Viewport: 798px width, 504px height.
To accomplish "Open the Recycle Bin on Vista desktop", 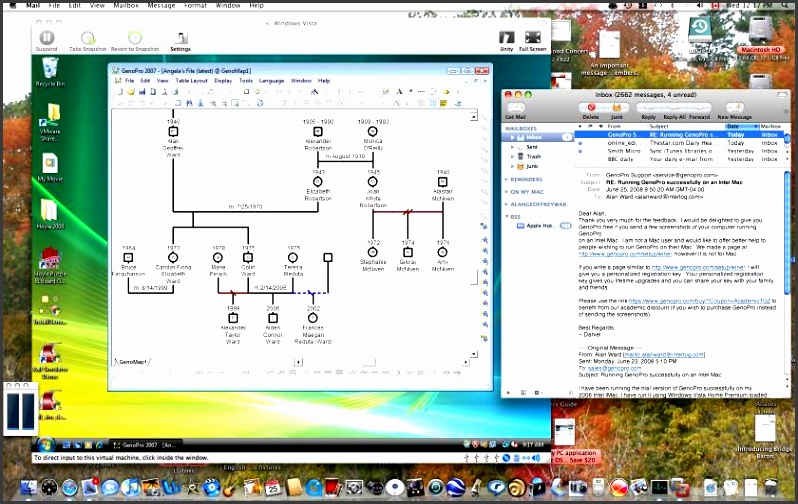I will coord(50,68).
